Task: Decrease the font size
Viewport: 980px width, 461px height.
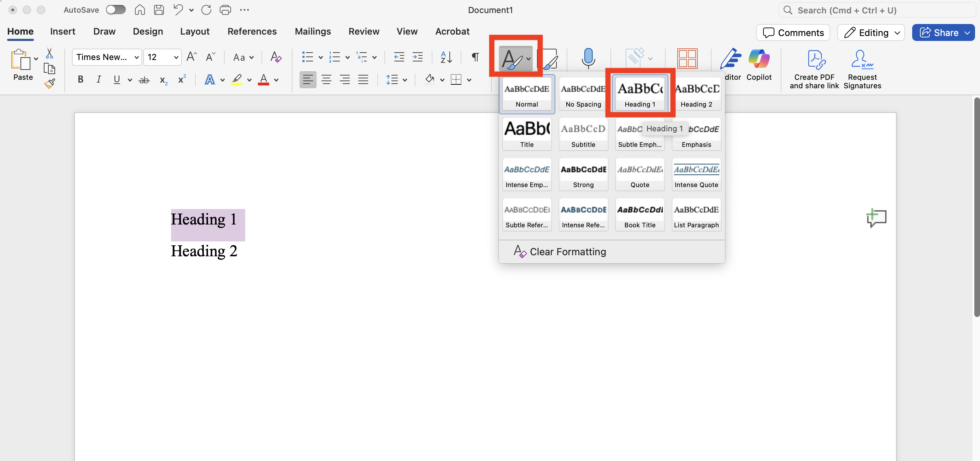Action: point(211,57)
